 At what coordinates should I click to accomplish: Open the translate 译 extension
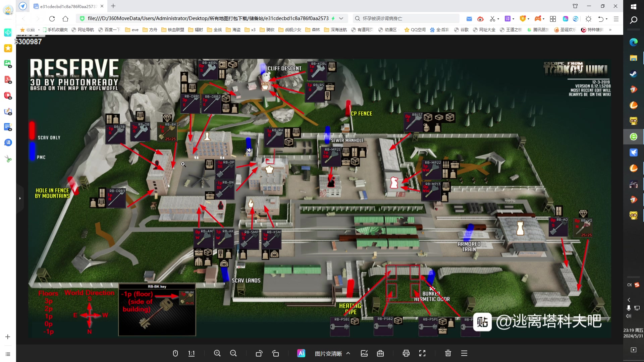click(x=507, y=19)
